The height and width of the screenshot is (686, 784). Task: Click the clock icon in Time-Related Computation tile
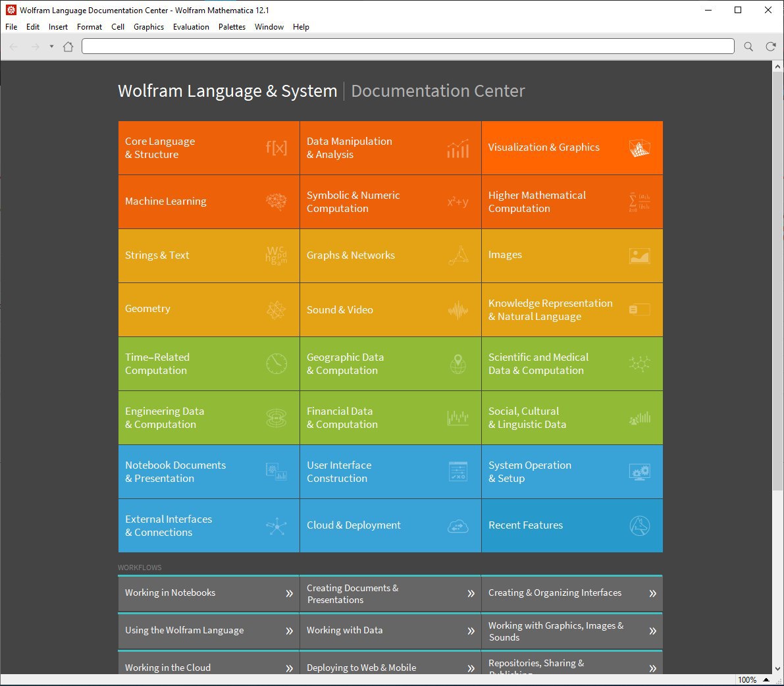(276, 363)
